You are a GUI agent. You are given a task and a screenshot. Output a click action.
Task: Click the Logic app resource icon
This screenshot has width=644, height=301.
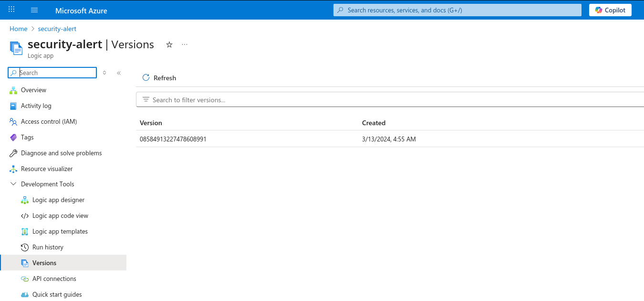click(x=16, y=48)
